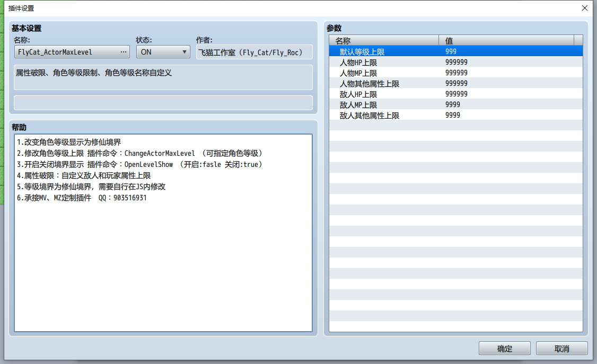597x364 pixels.
Task: Sort parameters by the 名称 column header
Action: [x=384, y=40]
